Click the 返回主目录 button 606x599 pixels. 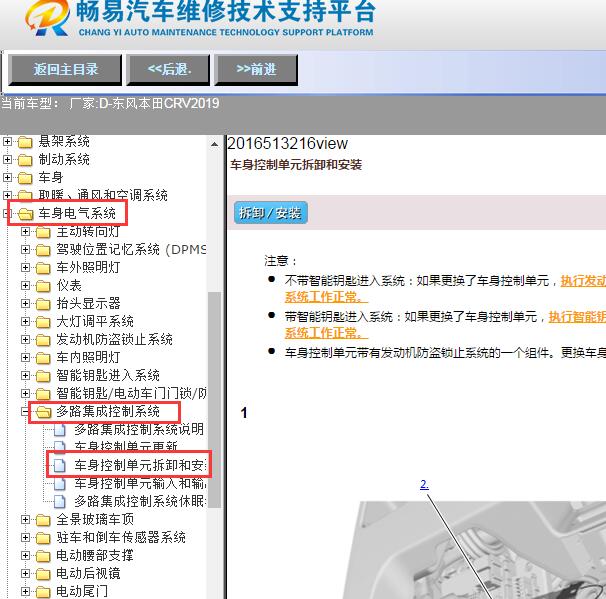tap(65, 70)
